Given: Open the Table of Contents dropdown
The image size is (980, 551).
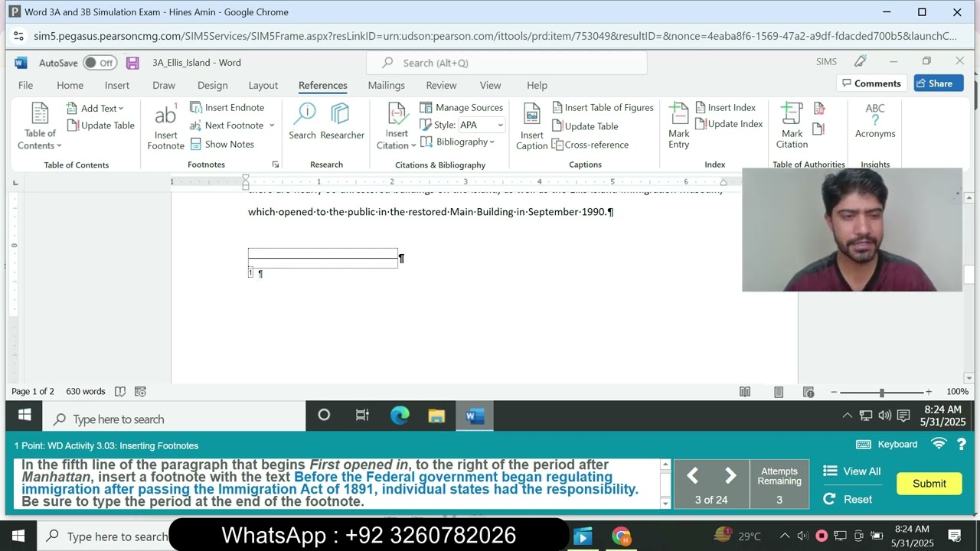Looking at the screenshot, I should pos(40,127).
